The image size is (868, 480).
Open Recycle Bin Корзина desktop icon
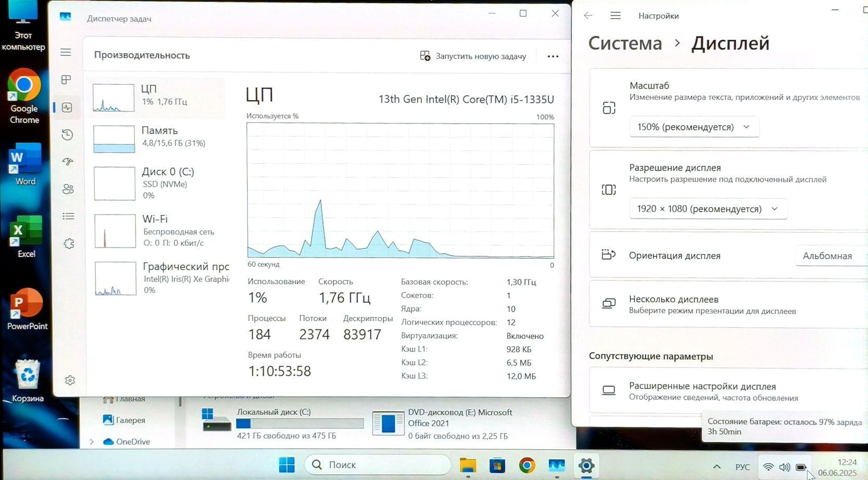click(28, 380)
